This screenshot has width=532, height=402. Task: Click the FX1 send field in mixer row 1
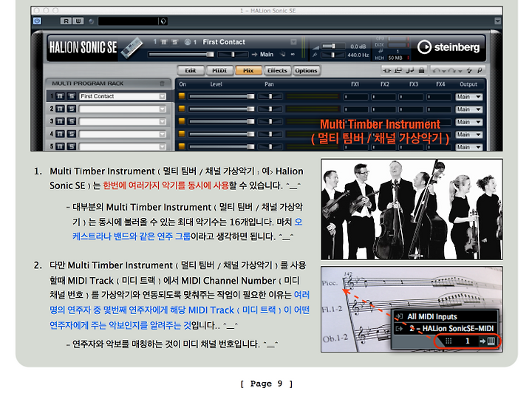[355, 97]
